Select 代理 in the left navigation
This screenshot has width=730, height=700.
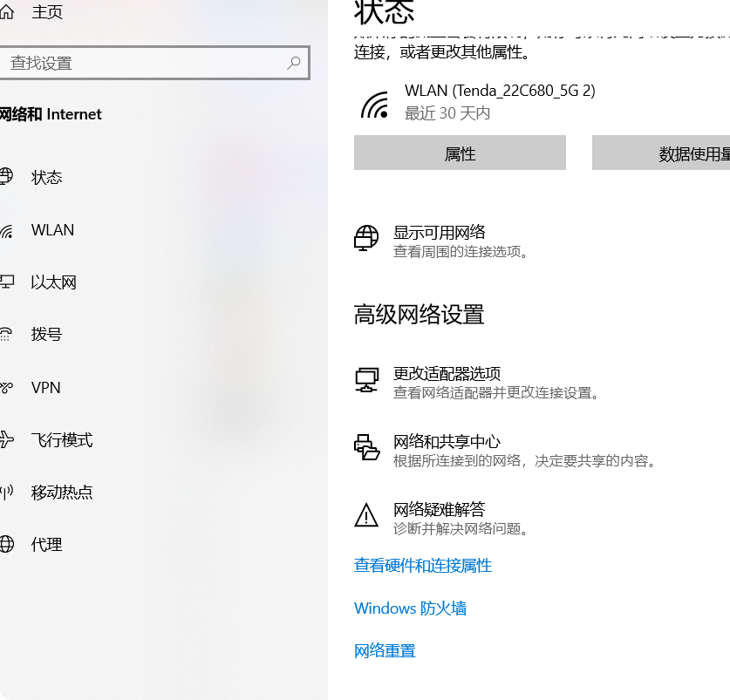47,545
